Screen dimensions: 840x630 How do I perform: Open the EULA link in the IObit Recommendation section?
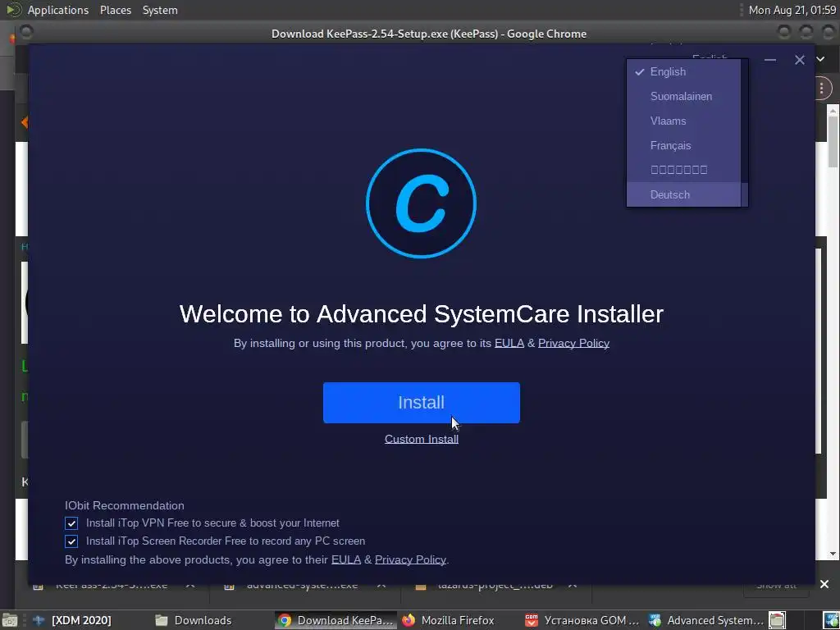tap(346, 559)
